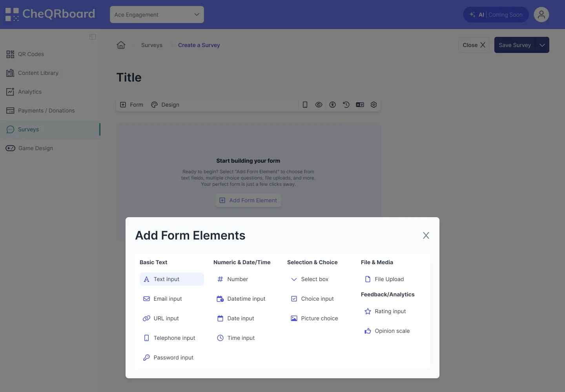Open Content Library in sidebar
The width and height of the screenshot is (565, 392).
50,73
